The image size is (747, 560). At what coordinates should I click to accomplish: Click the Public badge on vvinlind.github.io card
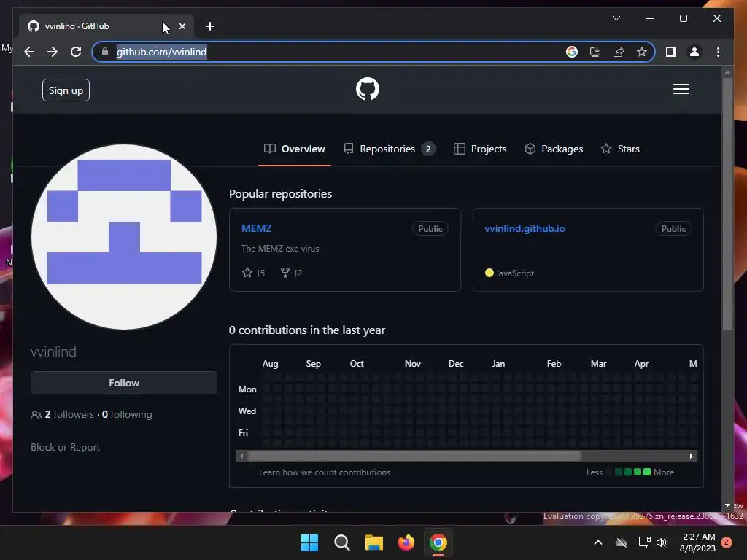(673, 228)
